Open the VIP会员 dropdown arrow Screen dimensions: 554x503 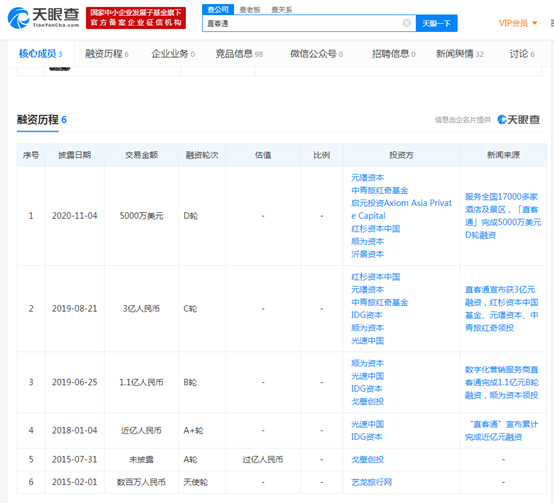(535, 23)
